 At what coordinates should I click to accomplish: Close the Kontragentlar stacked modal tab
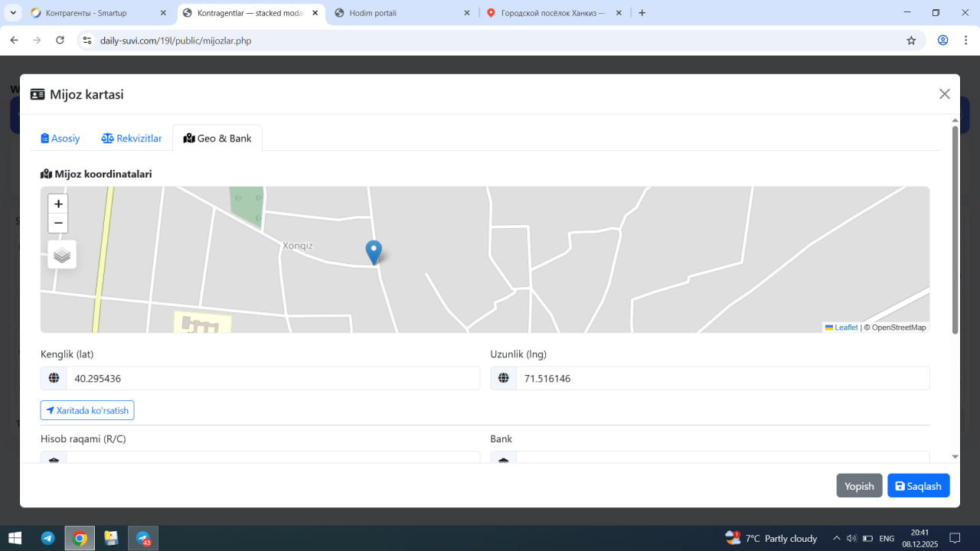point(315,13)
